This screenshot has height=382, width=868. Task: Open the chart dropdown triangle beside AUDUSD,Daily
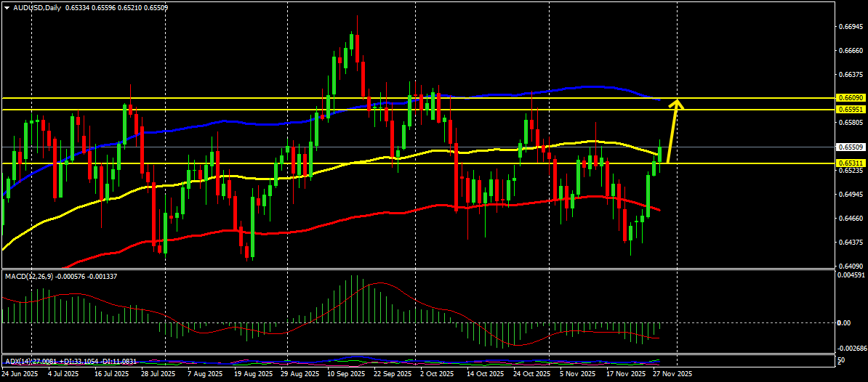tap(7, 8)
